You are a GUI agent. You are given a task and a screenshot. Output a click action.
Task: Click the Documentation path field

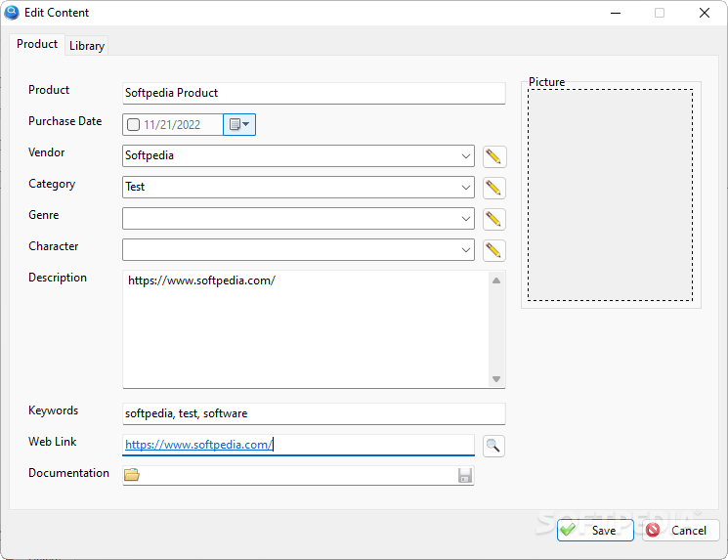coord(298,475)
